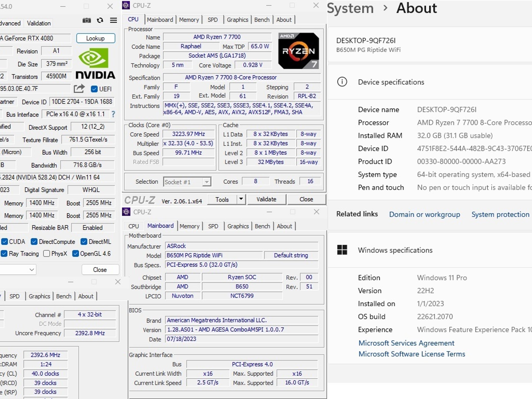Click the Lookup button in GPU-Z

[96, 38]
